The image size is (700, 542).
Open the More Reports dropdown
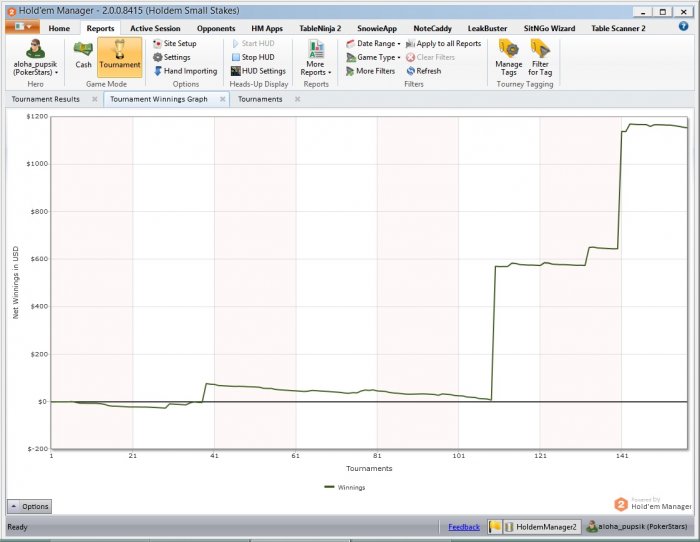click(315, 58)
